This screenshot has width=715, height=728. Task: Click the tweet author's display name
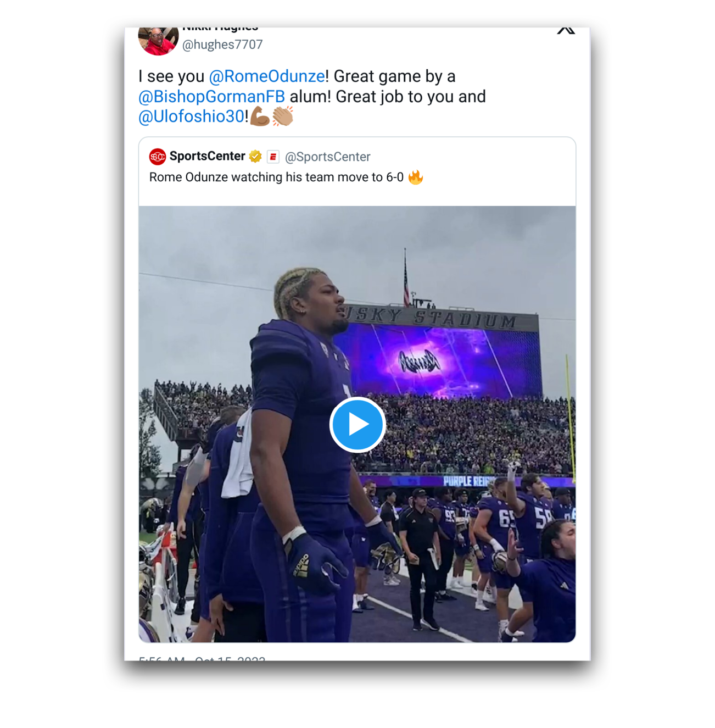point(220,29)
